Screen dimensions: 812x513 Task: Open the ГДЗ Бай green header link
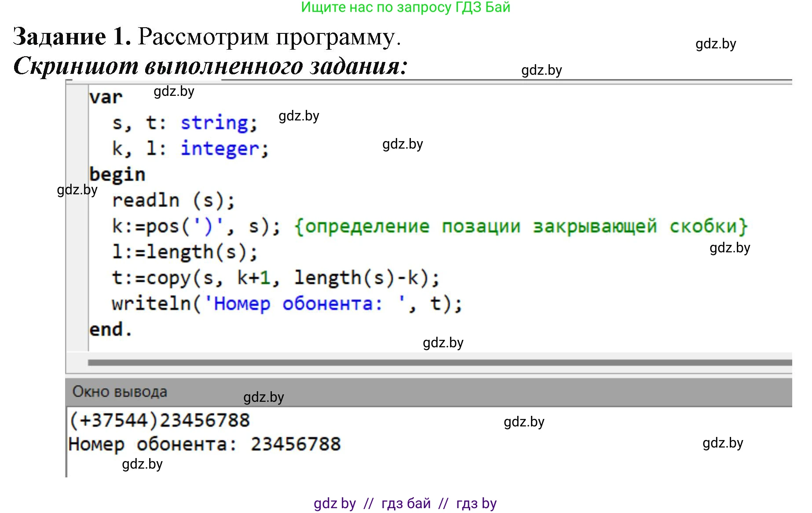(405, 7)
